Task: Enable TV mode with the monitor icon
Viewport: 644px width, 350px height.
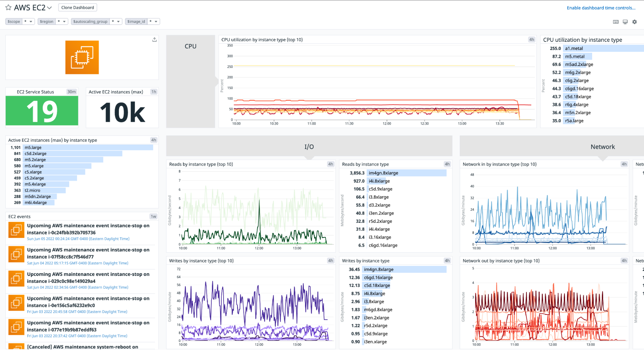Action: [625, 22]
